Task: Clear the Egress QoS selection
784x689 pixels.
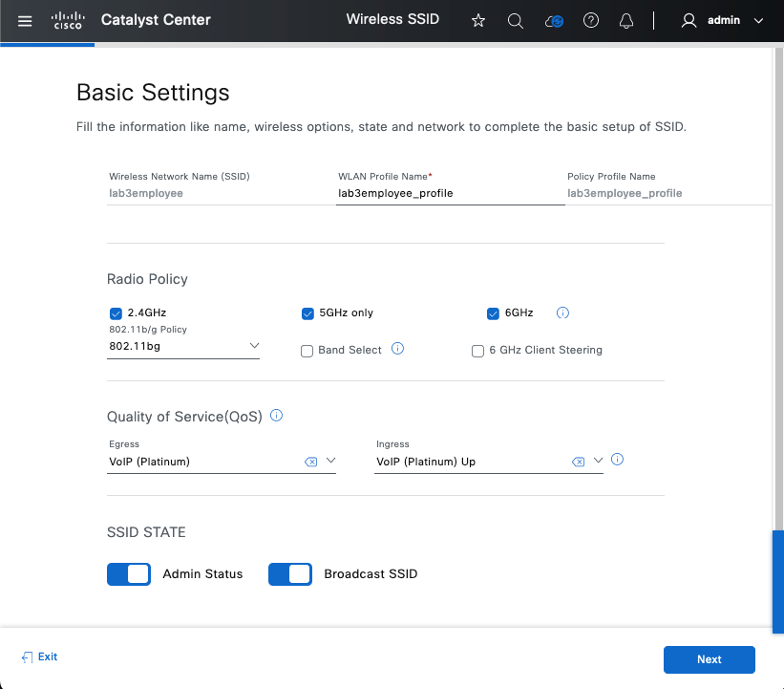Action: point(310,462)
